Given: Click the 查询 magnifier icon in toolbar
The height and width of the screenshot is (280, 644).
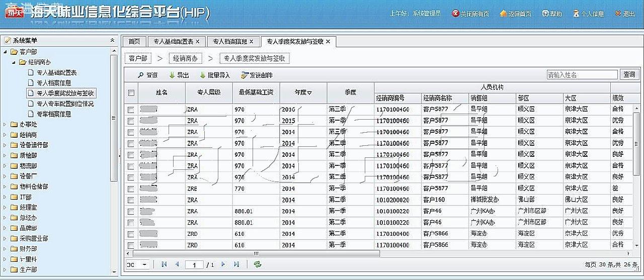Looking at the screenshot, I should click(x=141, y=75).
